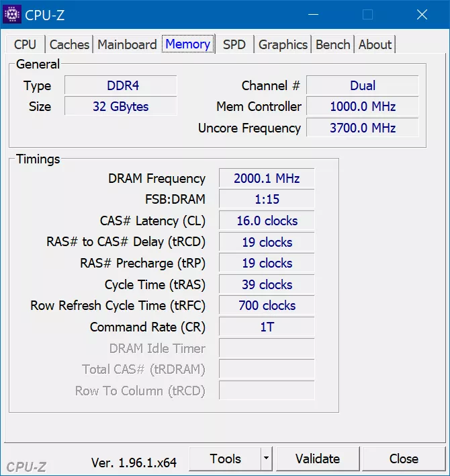Click the tRCD value field in Timings
This screenshot has height=476, width=450.
267,242
